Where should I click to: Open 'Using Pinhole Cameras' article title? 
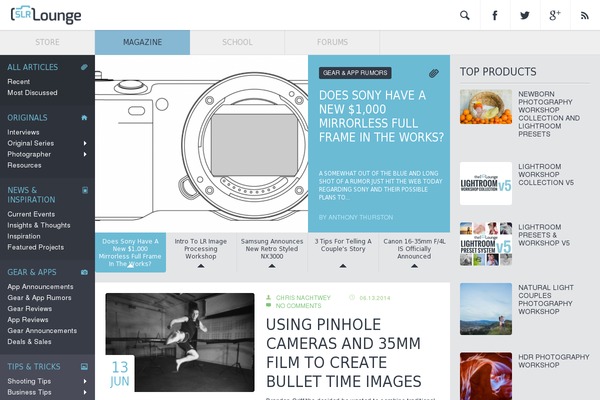coord(344,353)
